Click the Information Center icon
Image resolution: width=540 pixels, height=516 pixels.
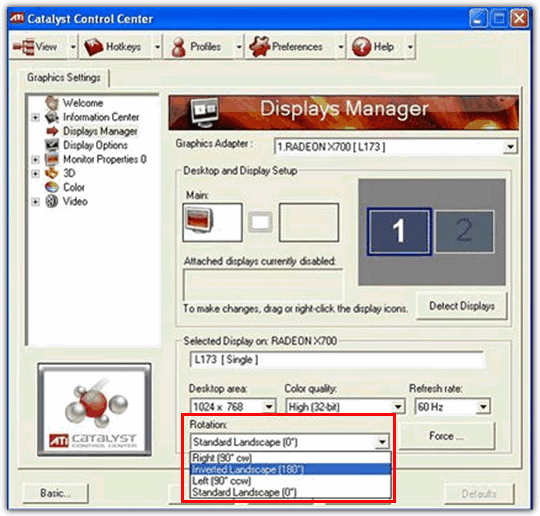coord(52,117)
